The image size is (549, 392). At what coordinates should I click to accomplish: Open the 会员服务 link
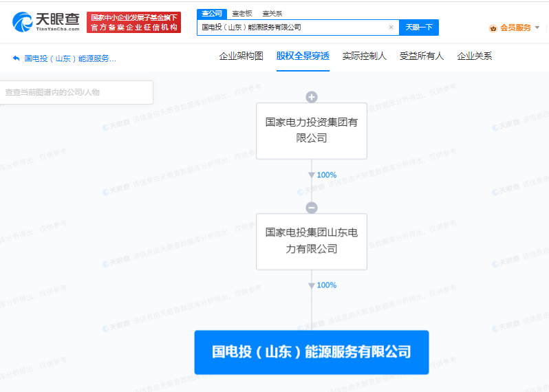point(515,28)
